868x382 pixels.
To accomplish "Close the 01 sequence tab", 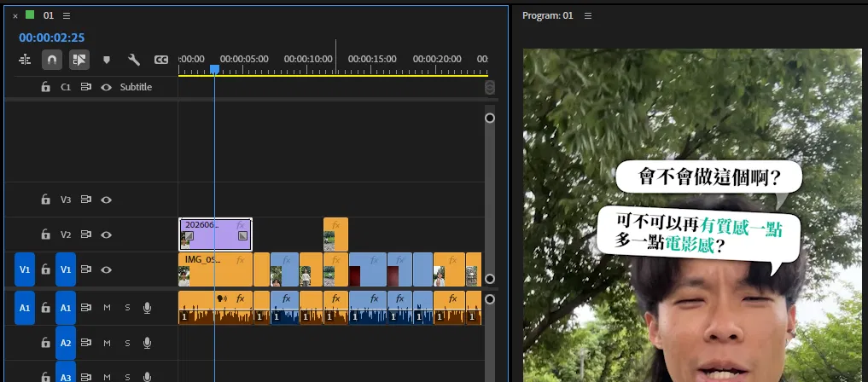I will pyautogui.click(x=15, y=16).
